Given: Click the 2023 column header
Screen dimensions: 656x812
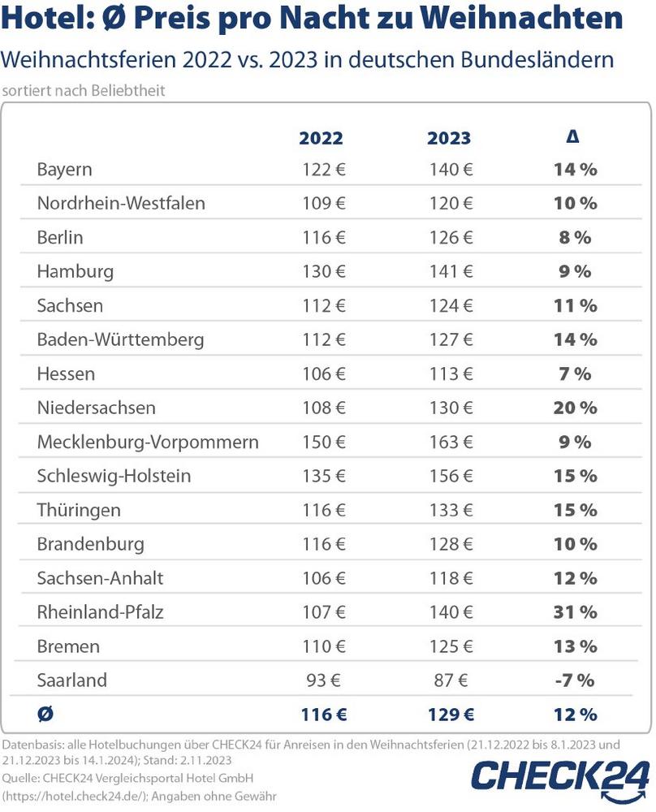Looking at the screenshot, I should coord(449,138).
